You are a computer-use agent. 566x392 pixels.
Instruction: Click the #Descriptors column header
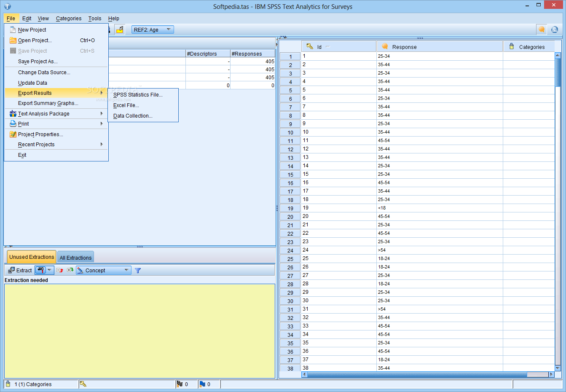208,54
